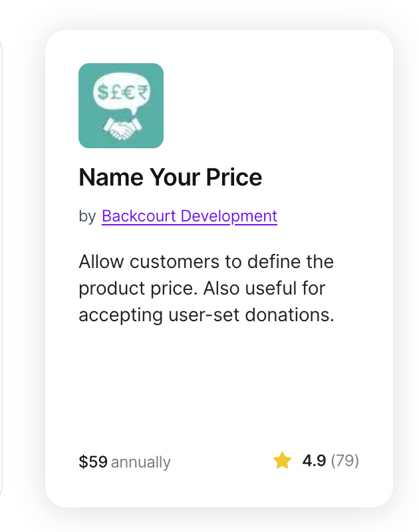This screenshot has width=419, height=532.
Task: Click the "by" author prefix text
Action: (87, 217)
